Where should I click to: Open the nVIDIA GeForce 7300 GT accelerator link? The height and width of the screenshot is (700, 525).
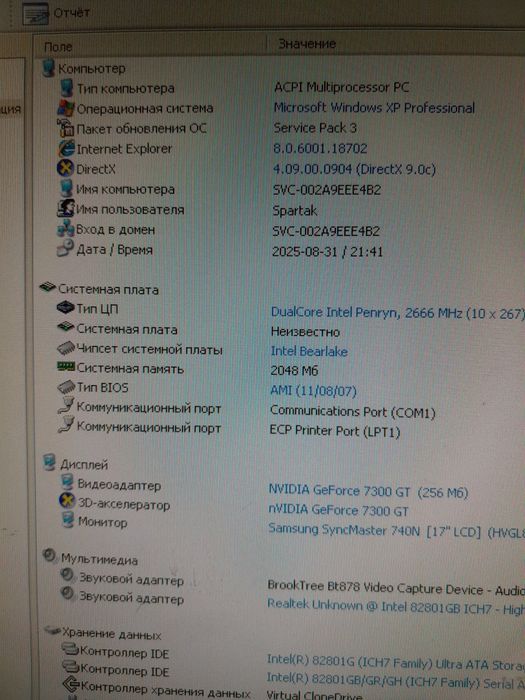click(x=338, y=510)
